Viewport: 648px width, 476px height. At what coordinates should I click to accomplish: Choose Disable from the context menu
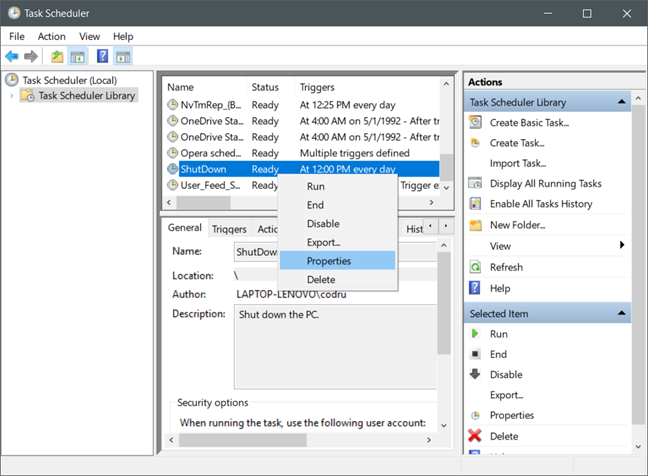tap(337, 224)
